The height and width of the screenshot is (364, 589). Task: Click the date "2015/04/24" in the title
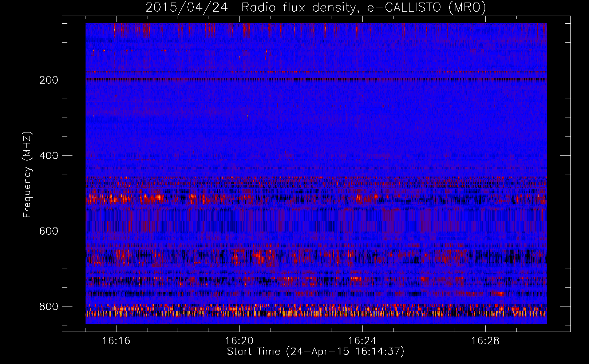(x=187, y=7)
